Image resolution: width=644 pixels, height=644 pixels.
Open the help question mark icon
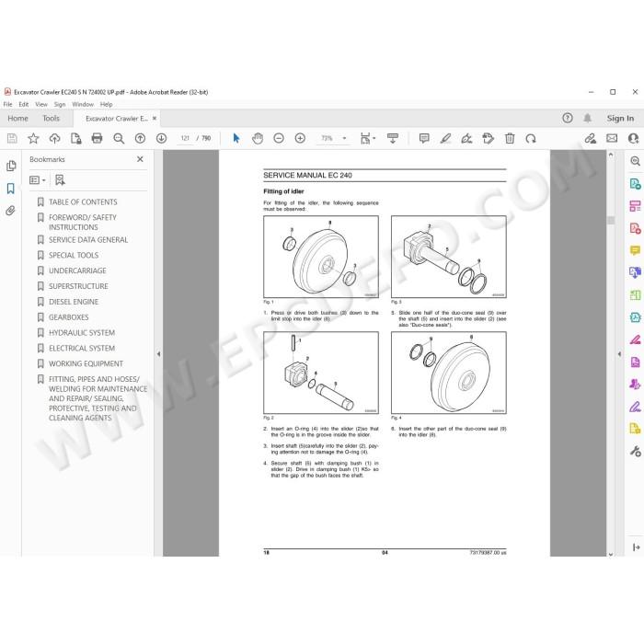click(568, 119)
